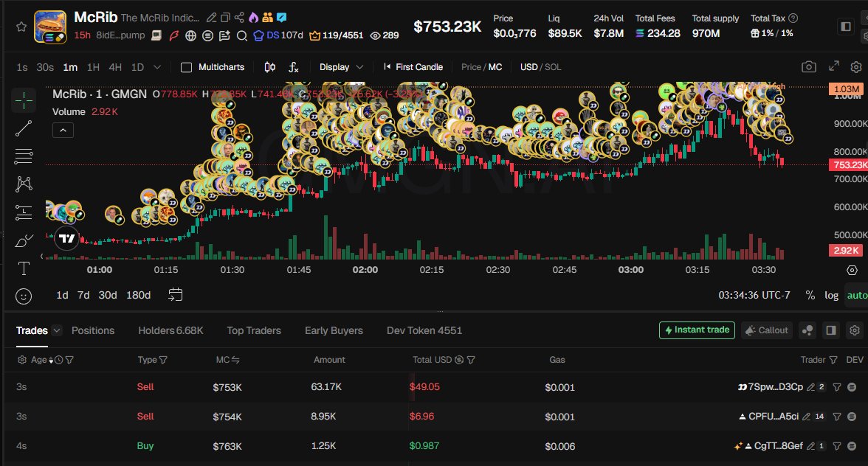The width and height of the screenshot is (868, 466).
Task: Open the go-to-date calendar icon
Action: tap(175, 295)
